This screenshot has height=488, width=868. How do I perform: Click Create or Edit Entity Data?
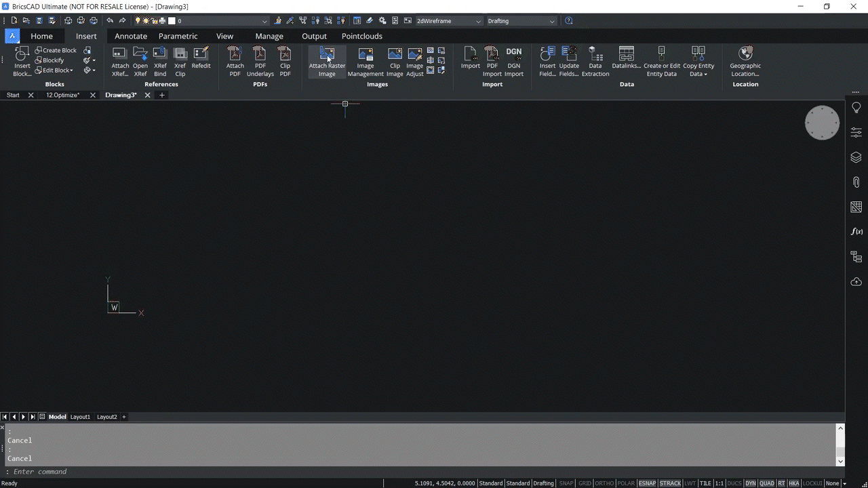[x=662, y=61]
